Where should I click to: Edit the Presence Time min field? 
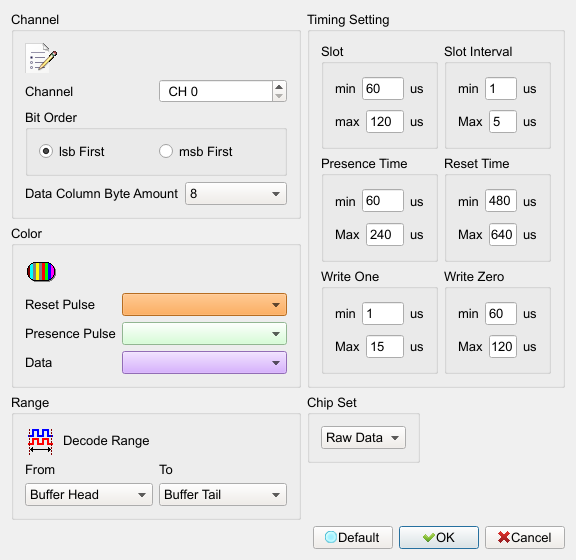(383, 201)
